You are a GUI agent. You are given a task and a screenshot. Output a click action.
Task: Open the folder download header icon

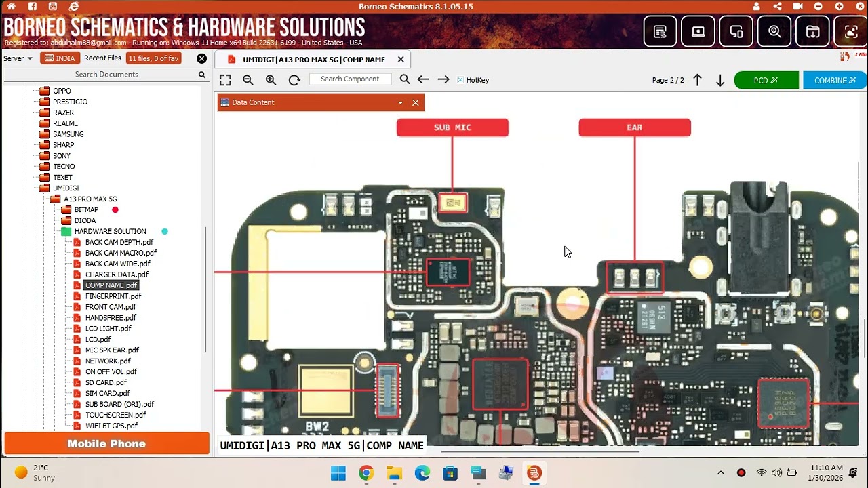click(812, 32)
